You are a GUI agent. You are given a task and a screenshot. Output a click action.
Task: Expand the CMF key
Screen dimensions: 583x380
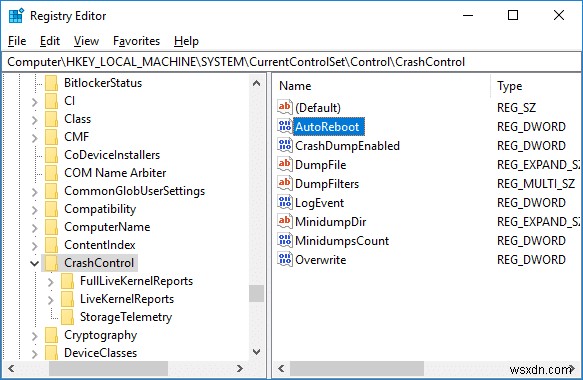point(35,138)
